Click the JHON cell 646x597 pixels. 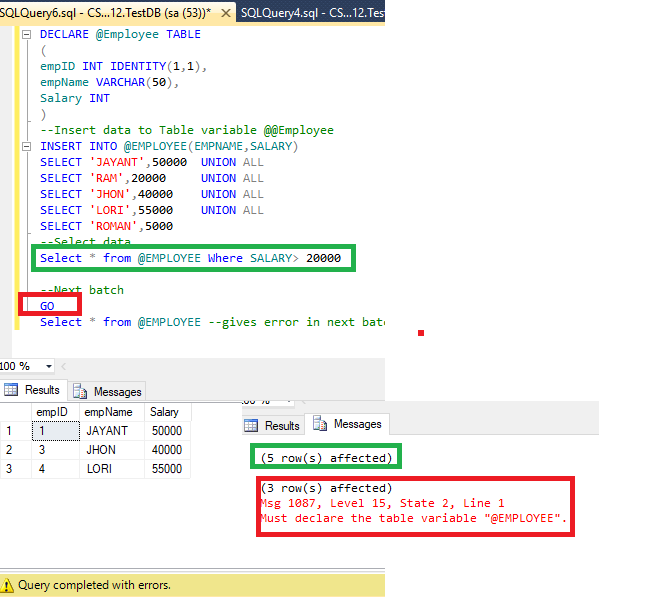click(x=112, y=450)
